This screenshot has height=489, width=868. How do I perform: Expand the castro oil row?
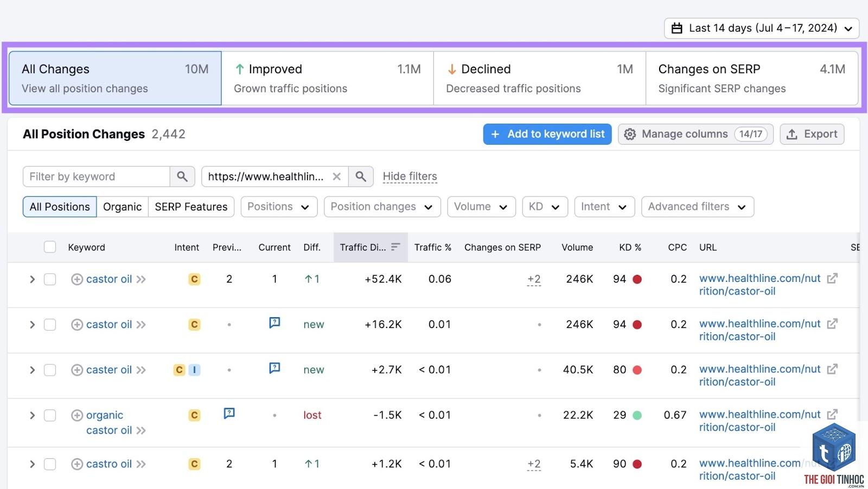(32, 464)
